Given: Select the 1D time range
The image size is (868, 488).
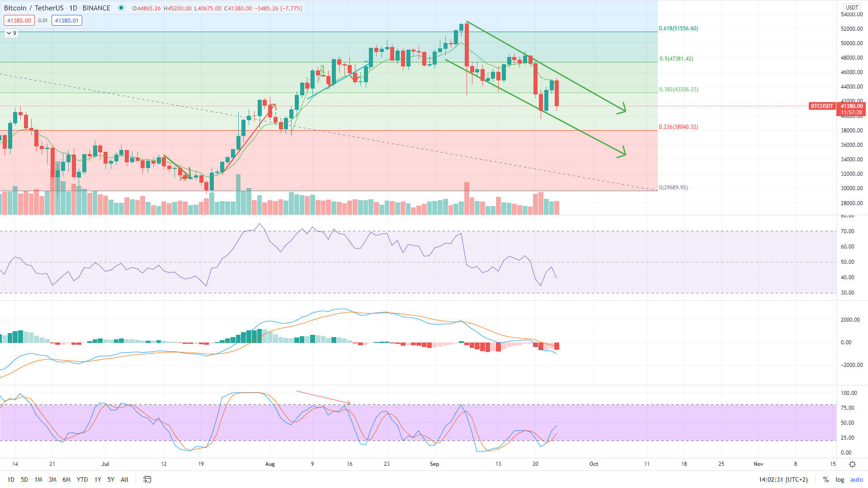Looking at the screenshot, I should click(11, 479).
